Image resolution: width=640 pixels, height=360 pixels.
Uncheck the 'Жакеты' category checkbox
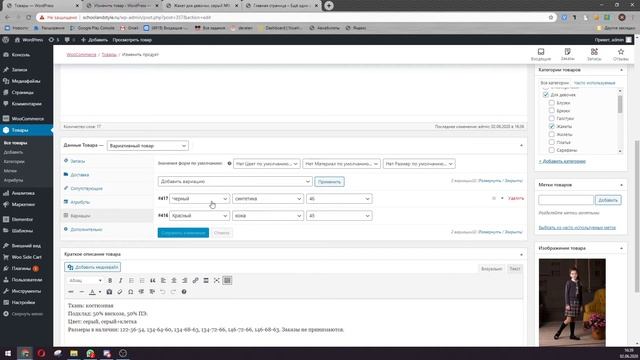pos(551,127)
